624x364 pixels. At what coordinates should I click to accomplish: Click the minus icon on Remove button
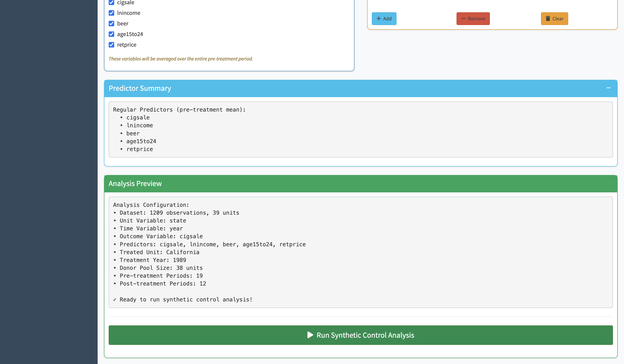pyautogui.click(x=463, y=18)
